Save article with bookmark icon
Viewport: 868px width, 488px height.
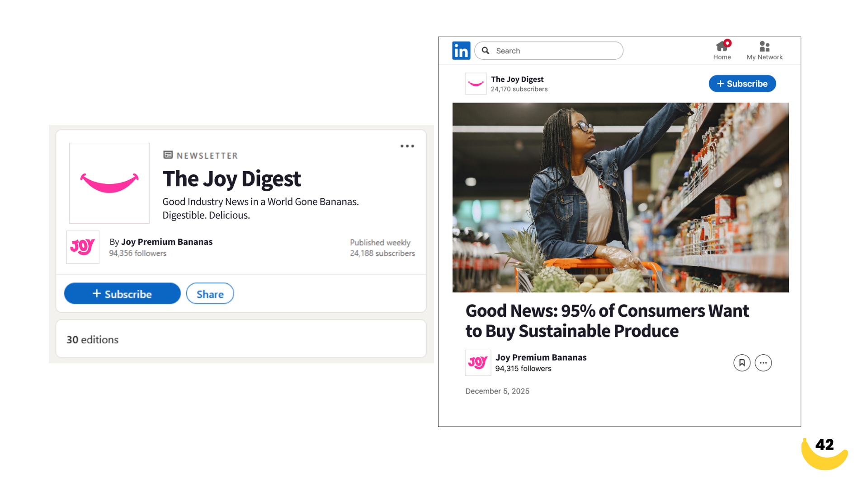pyautogui.click(x=741, y=363)
